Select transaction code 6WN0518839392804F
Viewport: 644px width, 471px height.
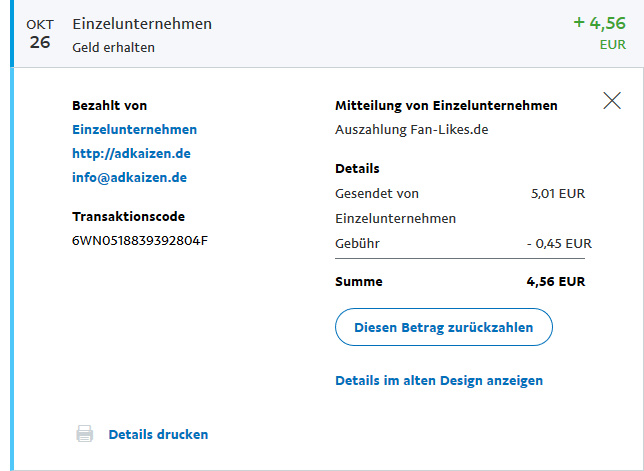[140, 240]
